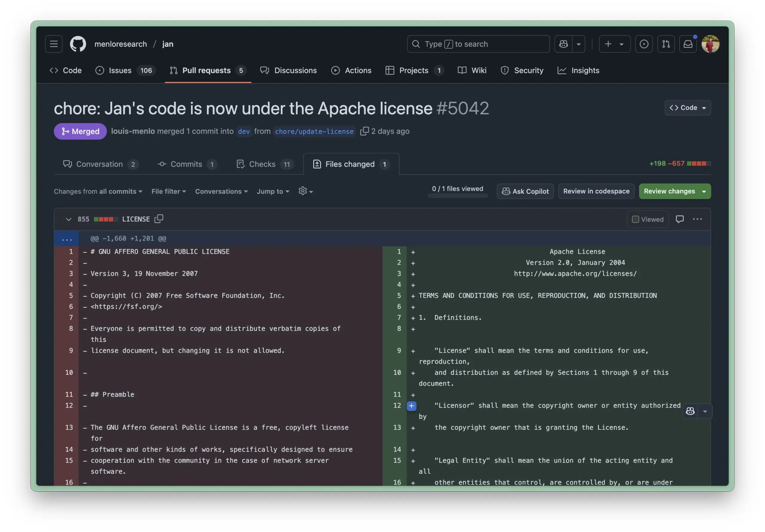765x532 pixels.
Task: Click Review in codespace button
Action: click(x=596, y=191)
